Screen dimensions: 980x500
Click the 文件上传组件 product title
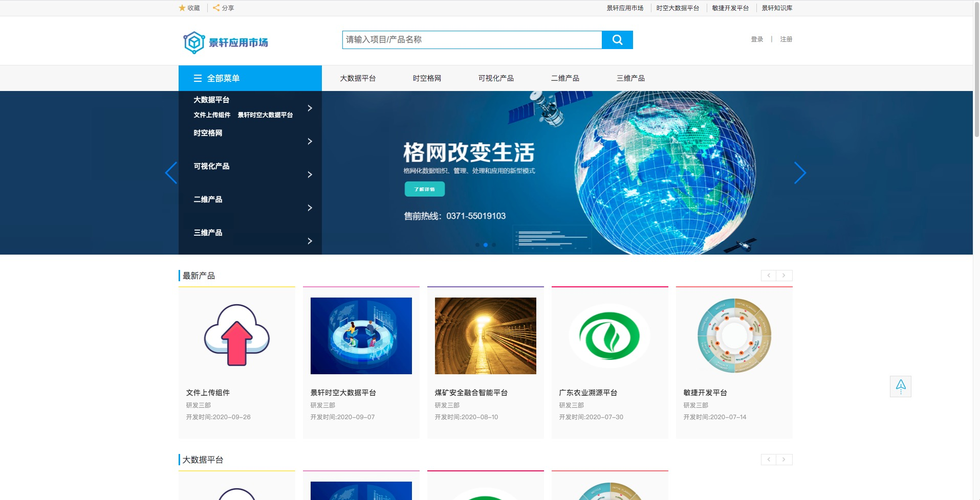(208, 393)
